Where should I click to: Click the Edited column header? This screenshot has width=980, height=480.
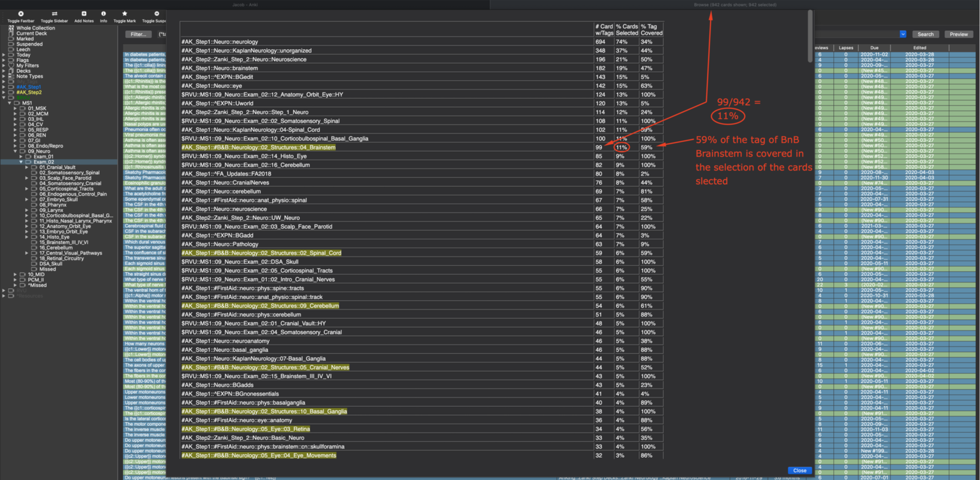pyautogui.click(x=920, y=48)
